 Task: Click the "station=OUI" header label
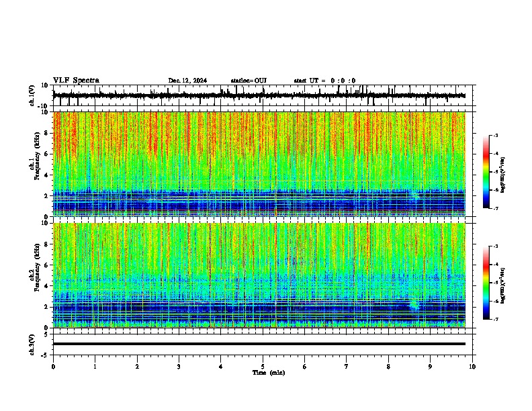(249, 81)
